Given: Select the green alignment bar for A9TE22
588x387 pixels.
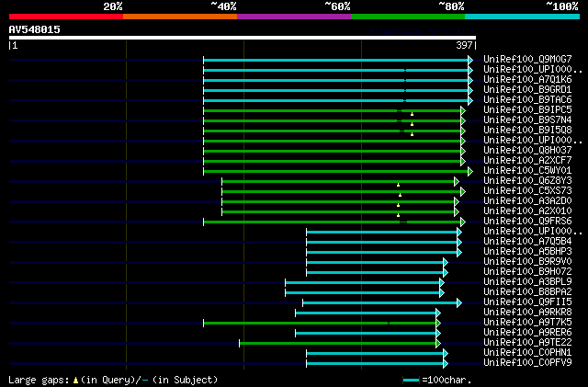Looking at the screenshot, I should pos(340,344).
